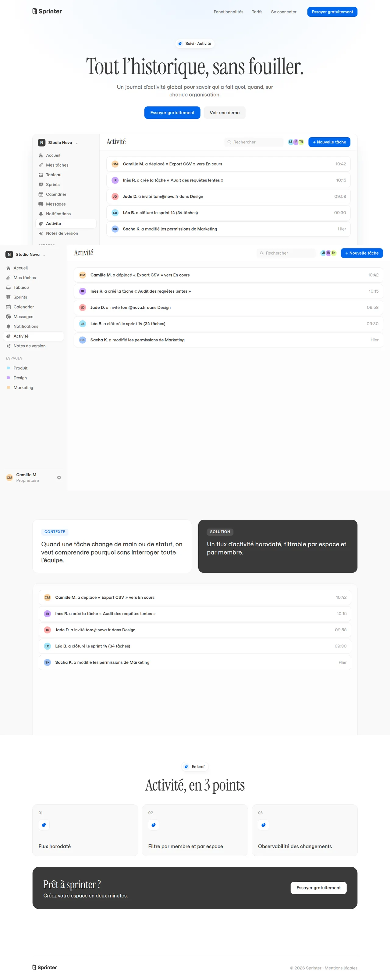The width and height of the screenshot is (390, 980).
Task: Open the Mentions légales footer link
Action: click(341, 968)
